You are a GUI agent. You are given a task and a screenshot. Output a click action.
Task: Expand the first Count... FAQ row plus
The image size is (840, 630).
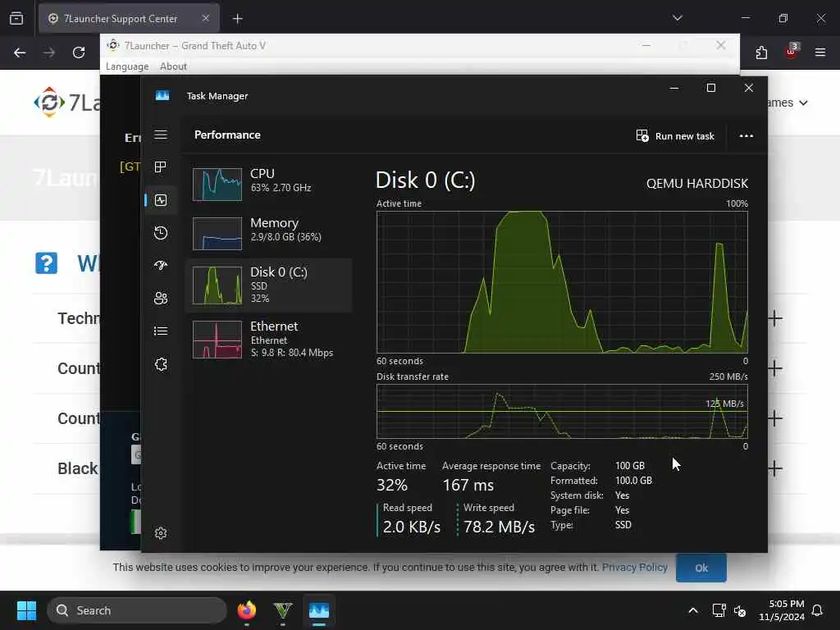tap(775, 368)
